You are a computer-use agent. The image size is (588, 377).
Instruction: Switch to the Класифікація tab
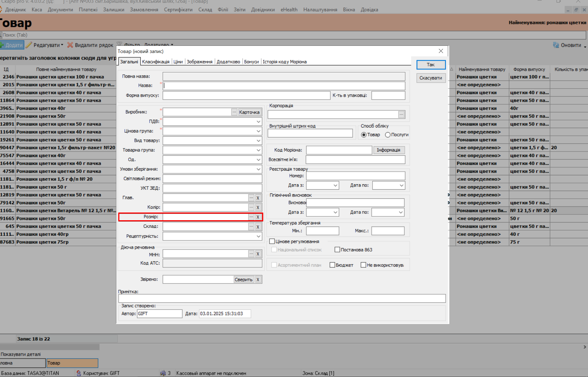point(155,62)
